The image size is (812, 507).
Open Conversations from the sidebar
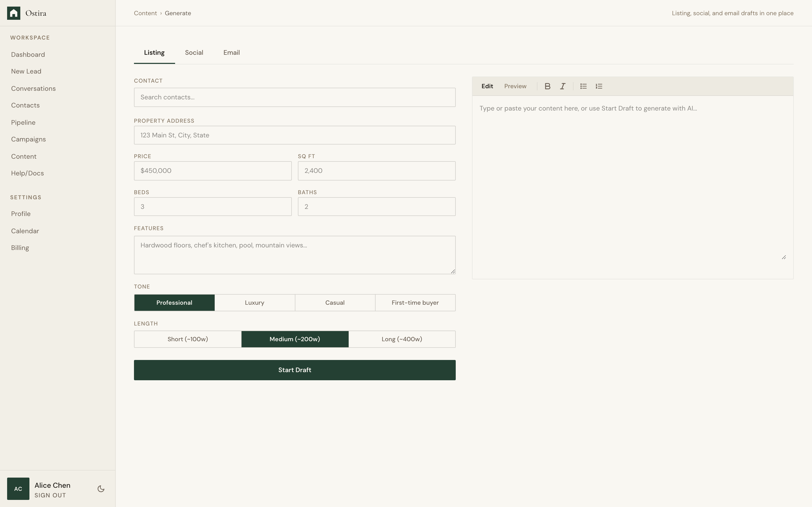click(x=33, y=88)
